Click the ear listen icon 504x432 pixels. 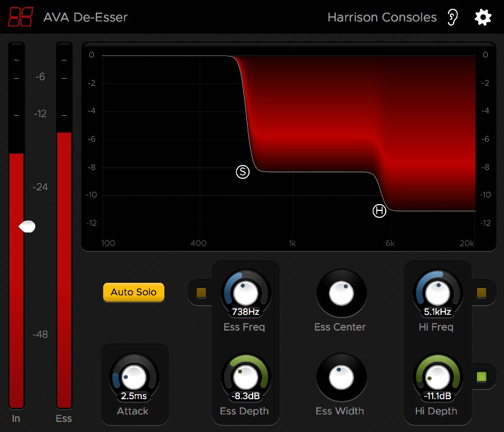452,17
